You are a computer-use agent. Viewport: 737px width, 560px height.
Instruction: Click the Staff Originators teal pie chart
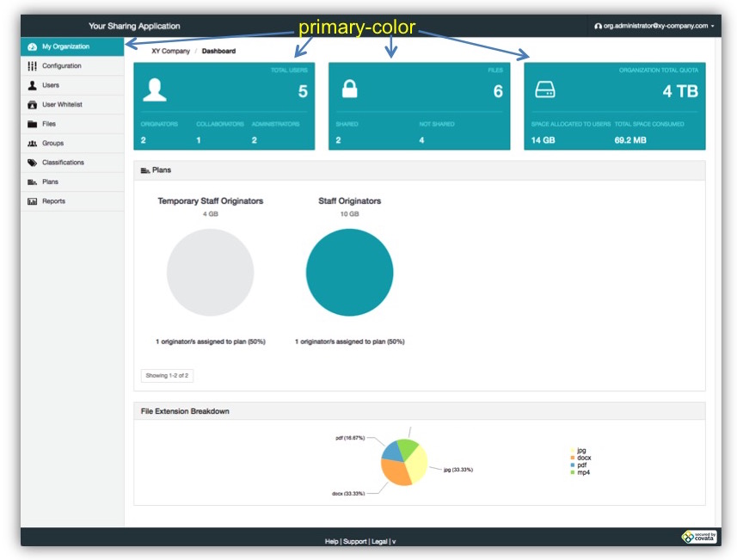pyautogui.click(x=349, y=273)
